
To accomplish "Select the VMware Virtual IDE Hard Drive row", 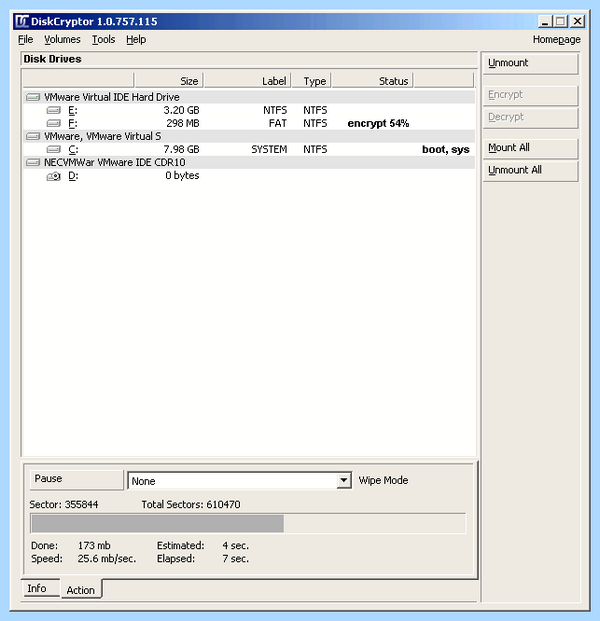I will coord(249,97).
